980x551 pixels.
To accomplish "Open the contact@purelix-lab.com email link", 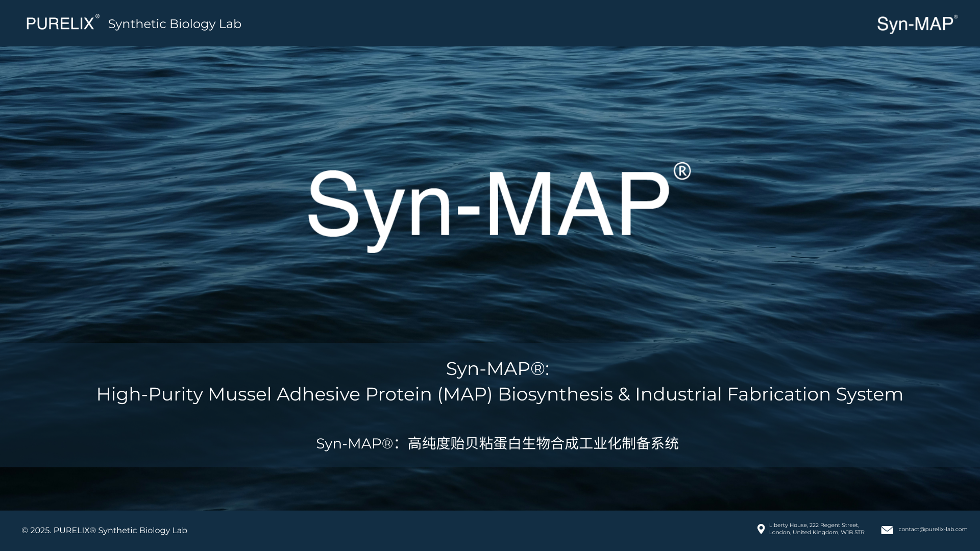I will 933,529.
